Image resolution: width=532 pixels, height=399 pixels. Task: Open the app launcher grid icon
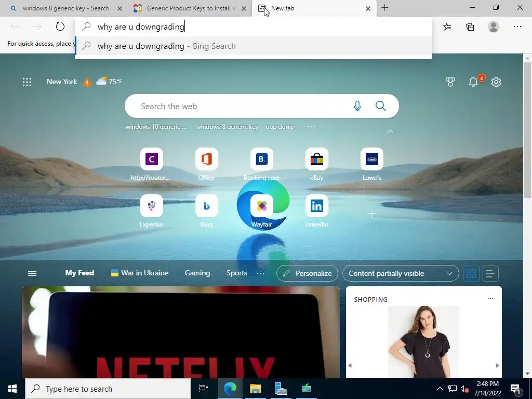point(27,82)
